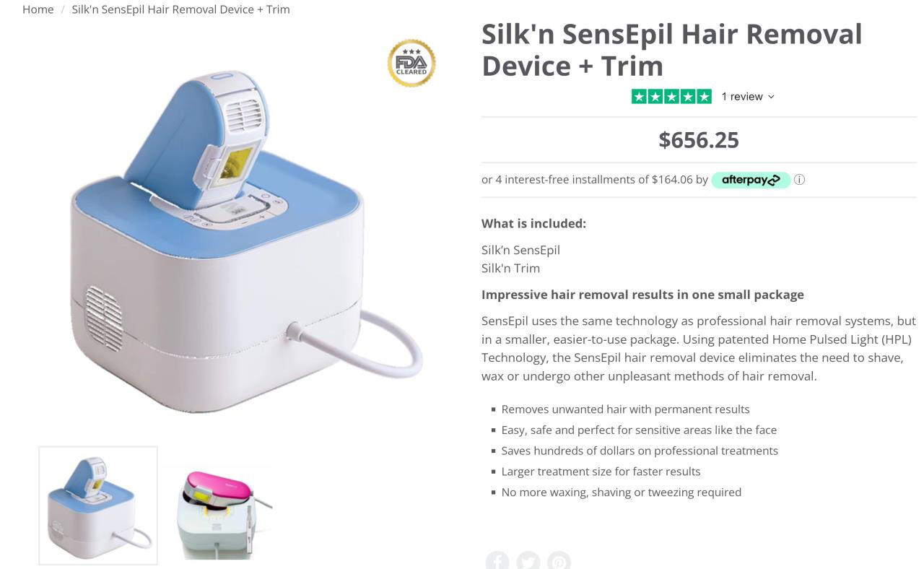Click the $656.25 price
The height and width of the screenshot is (569, 924).
tap(699, 140)
